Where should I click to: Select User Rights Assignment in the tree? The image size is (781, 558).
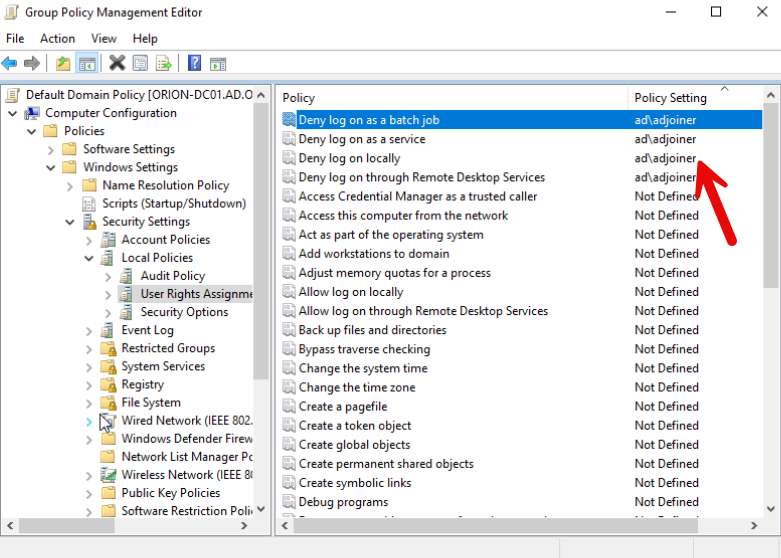(x=196, y=294)
